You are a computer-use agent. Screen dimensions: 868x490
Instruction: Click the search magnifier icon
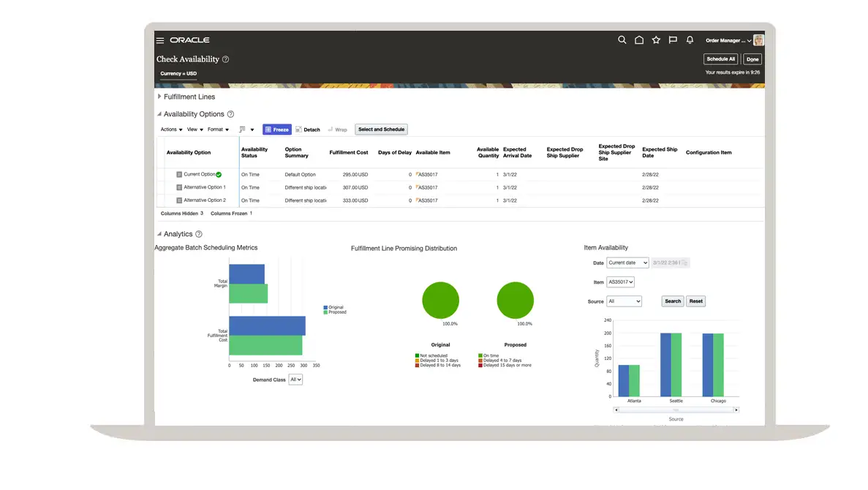coord(622,40)
